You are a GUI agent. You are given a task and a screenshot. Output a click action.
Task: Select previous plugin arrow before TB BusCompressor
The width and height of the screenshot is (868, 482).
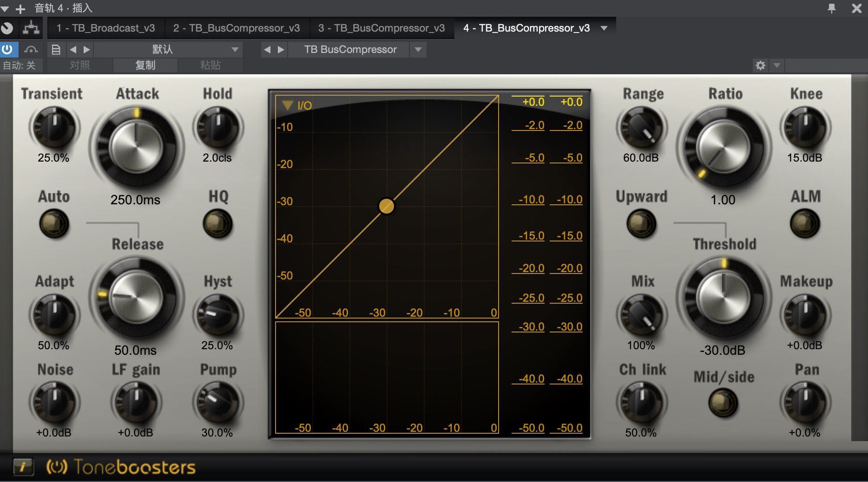pos(267,49)
